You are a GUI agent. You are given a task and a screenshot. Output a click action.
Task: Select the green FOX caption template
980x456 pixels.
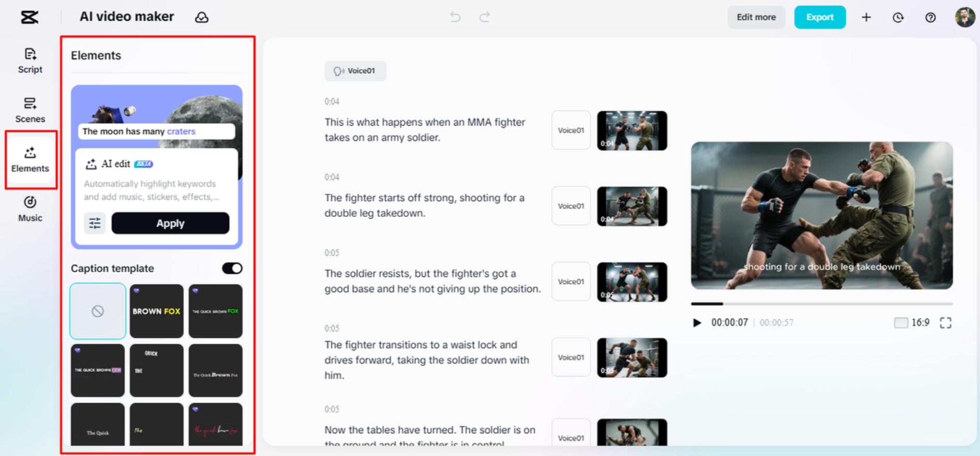216,311
